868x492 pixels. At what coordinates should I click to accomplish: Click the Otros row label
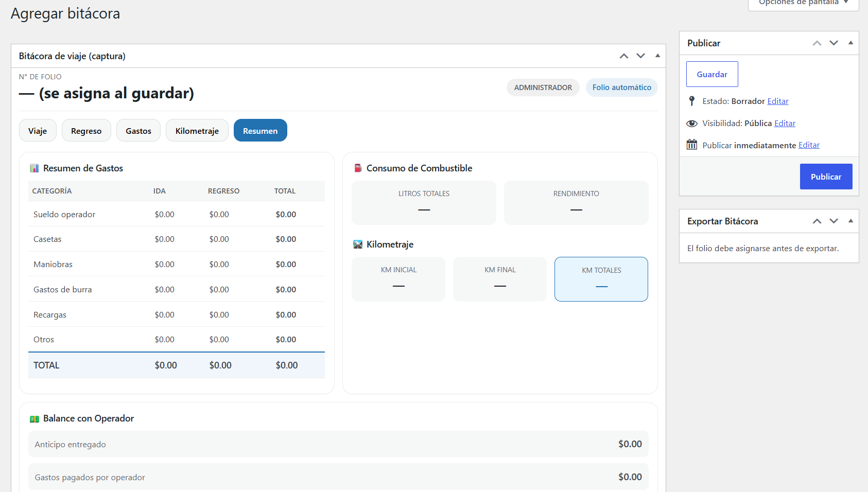(44, 340)
